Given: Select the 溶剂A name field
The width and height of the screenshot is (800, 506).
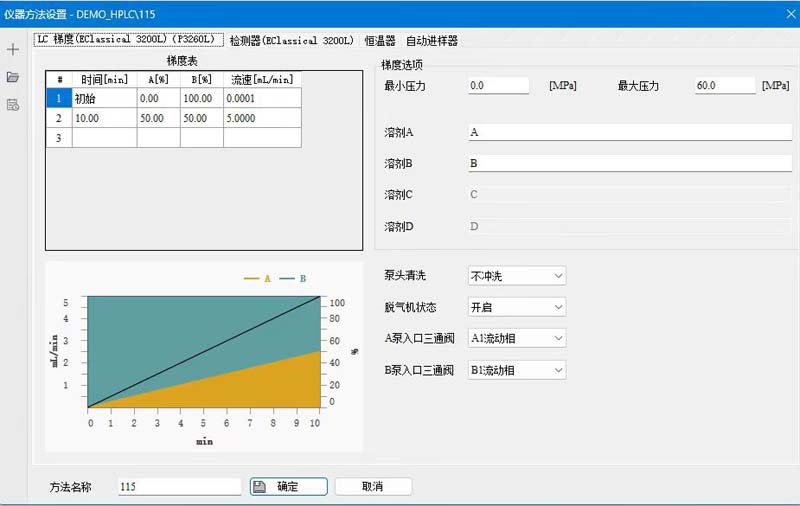Looking at the screenshot, I should pyautogui.click(x=630, y=132).
